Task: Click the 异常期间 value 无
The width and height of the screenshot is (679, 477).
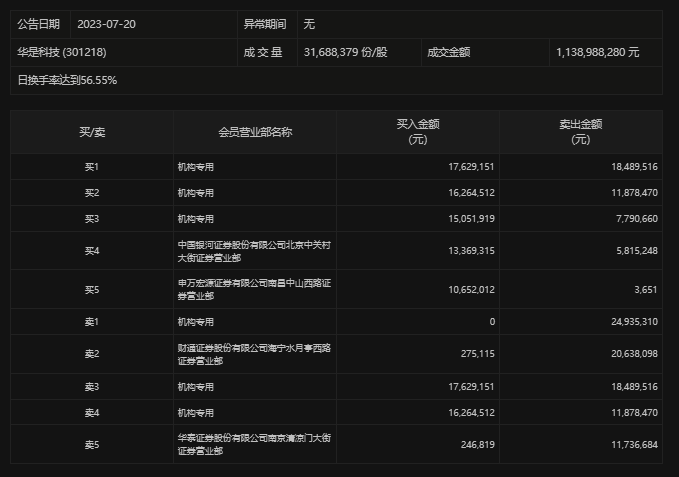Action: pos(309,24)
